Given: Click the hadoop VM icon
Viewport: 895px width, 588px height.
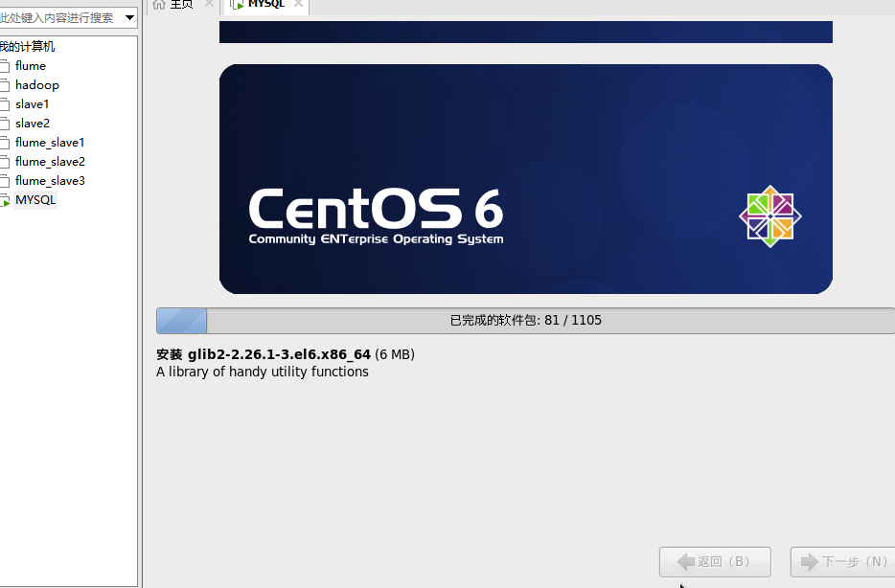Looking at the screenshot, I should pos(5,85).
